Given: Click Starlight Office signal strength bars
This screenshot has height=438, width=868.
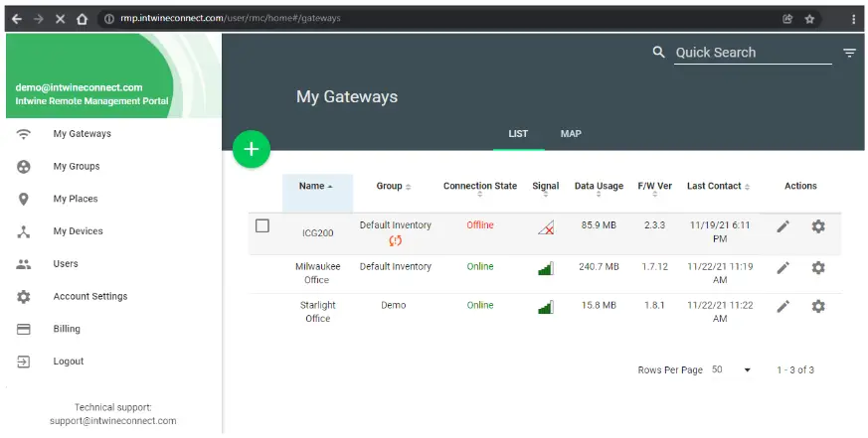Looking at the screenshot, I should (546, 308).
